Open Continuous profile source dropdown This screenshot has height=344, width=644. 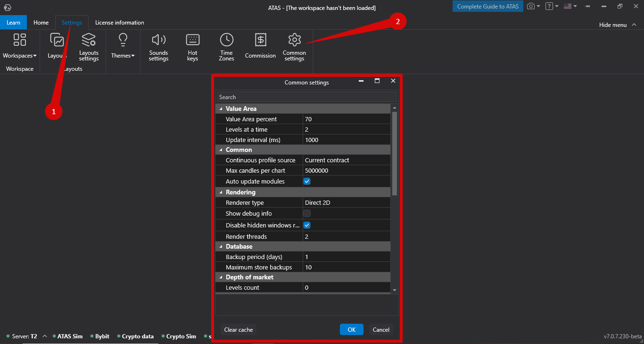pos(347,160)
